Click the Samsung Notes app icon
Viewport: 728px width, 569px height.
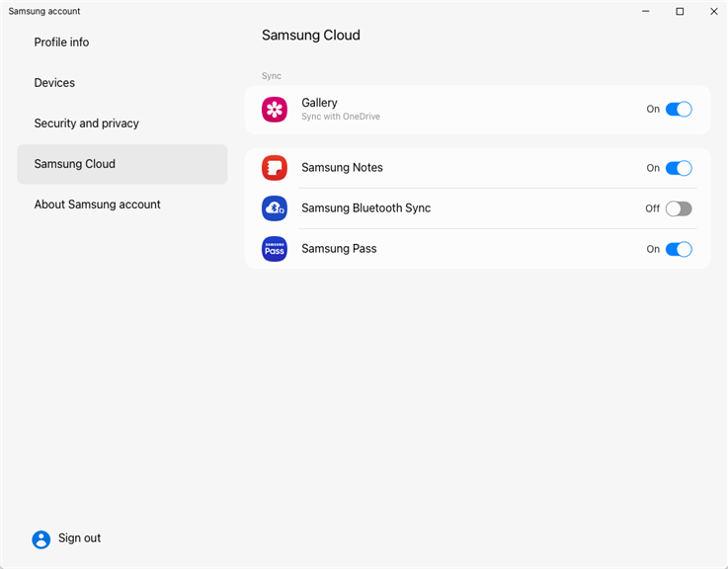point(275,168)
